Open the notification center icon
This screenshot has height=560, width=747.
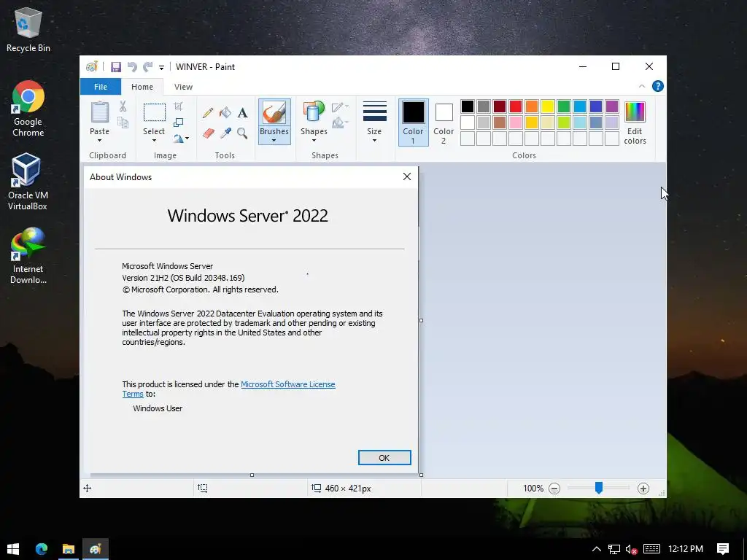723,548
